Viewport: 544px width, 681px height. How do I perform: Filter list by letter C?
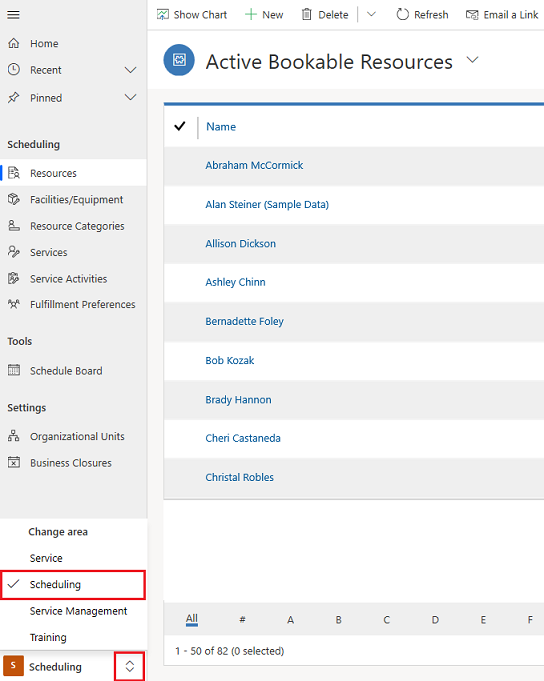point(386,620)
